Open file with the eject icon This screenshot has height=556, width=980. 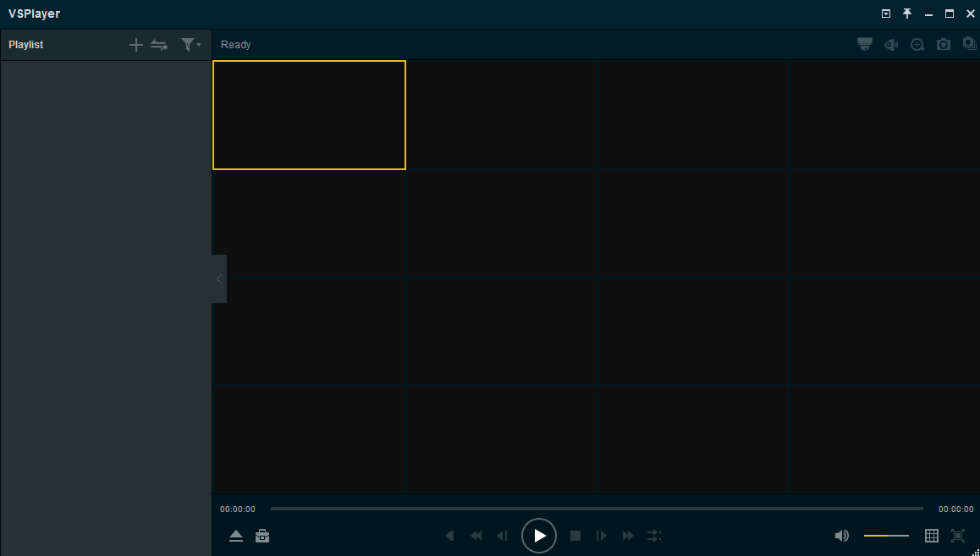pyautogui.click(x=236, y=536)
